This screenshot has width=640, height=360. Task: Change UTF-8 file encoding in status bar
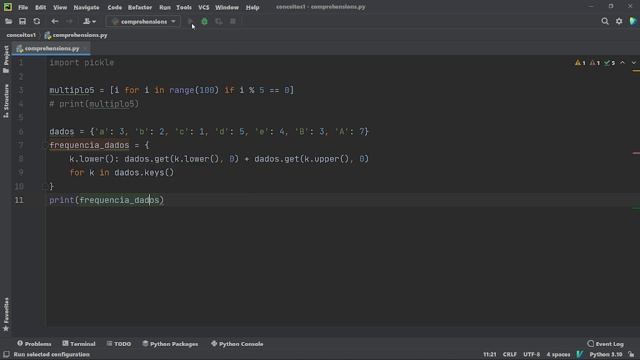point(531,354)
